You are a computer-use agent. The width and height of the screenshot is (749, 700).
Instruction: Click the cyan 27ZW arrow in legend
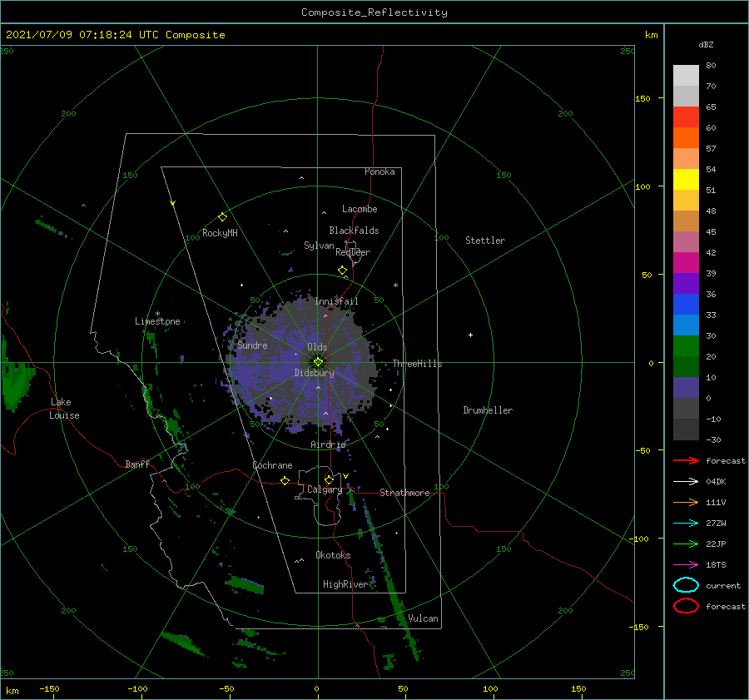point(686,524)
